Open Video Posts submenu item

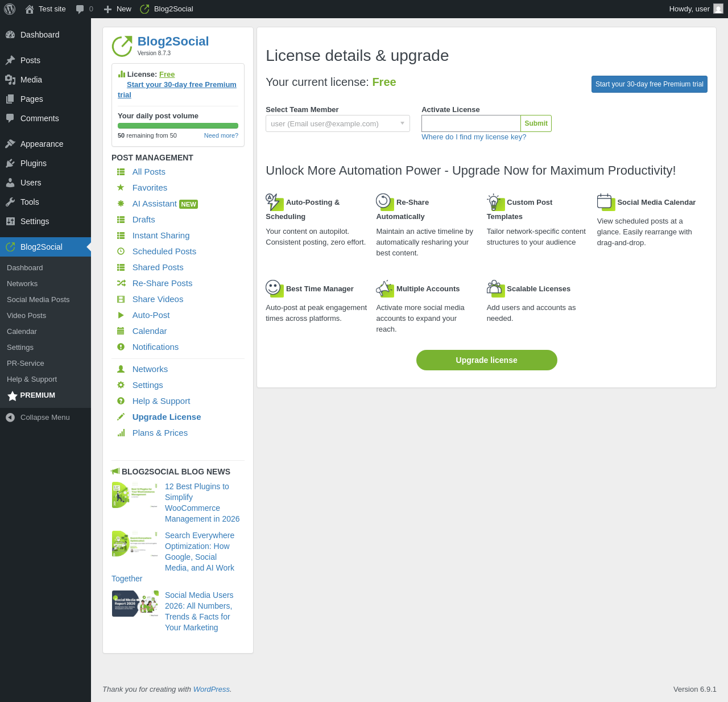pos(26,316)
